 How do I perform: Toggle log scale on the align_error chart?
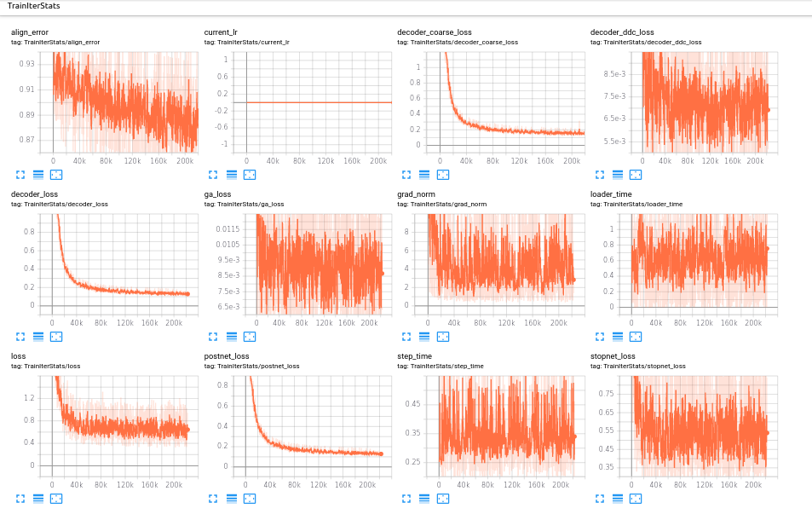tap(38, 174)
